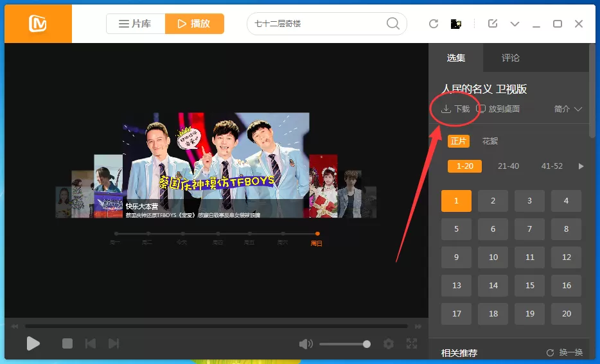Viewport: 600px width, 364px height.
Task: Switch to the 评论 comments tab
Action: tap(511, 58)
